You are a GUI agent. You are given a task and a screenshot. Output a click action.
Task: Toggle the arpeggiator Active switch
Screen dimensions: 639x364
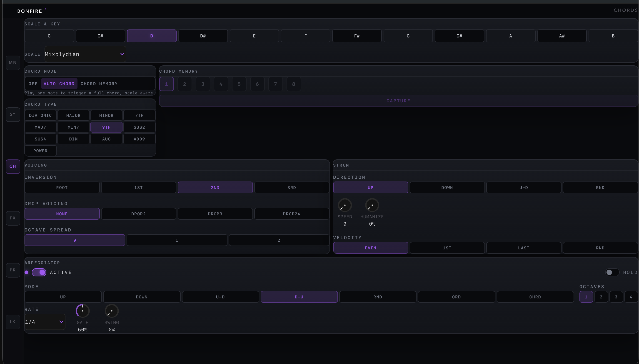pyautogui.click(x=39, y=272)
